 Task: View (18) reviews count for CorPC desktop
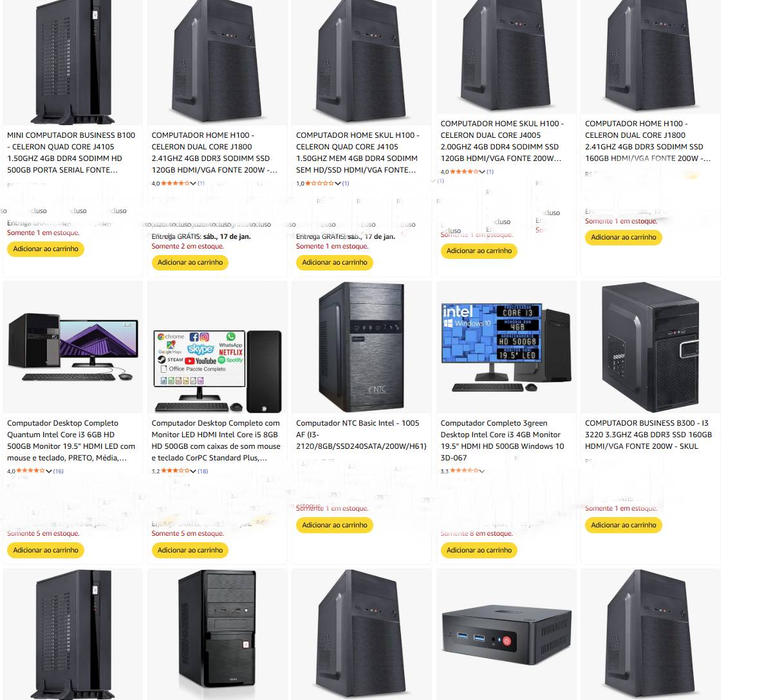pos(203,471)
